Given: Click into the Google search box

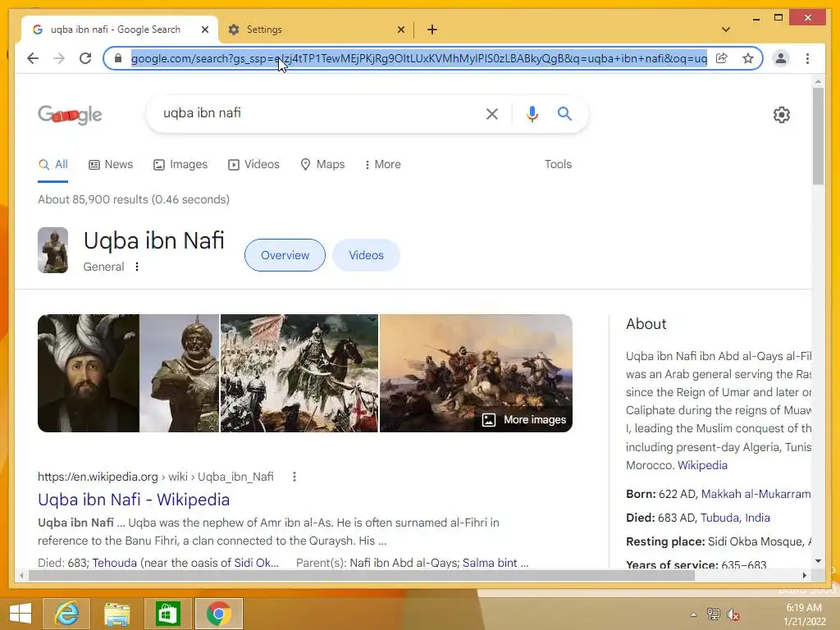Looking at the screenshot, I should pyautogui.click(x=316, y=113).
